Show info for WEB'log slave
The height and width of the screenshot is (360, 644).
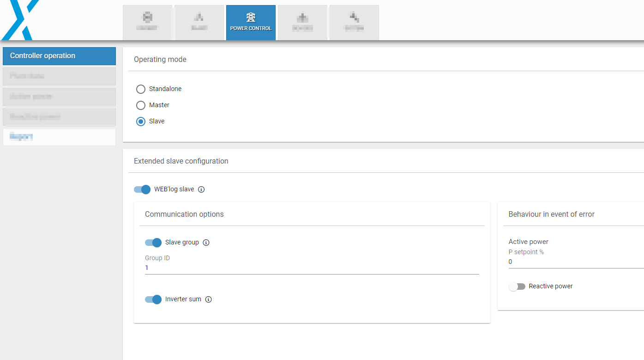201,189
